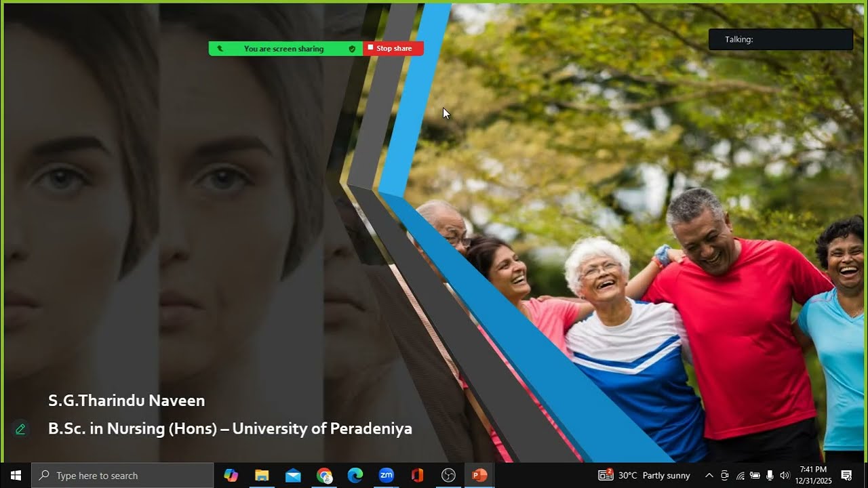Click the battery status tray icon
Image resolution: width=868 pixels, height=488 pixels.
[x=755, y=475]
